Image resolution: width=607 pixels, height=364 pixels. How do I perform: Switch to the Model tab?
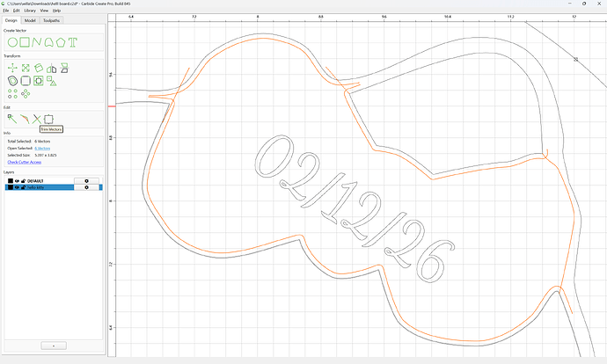point(30,20)
